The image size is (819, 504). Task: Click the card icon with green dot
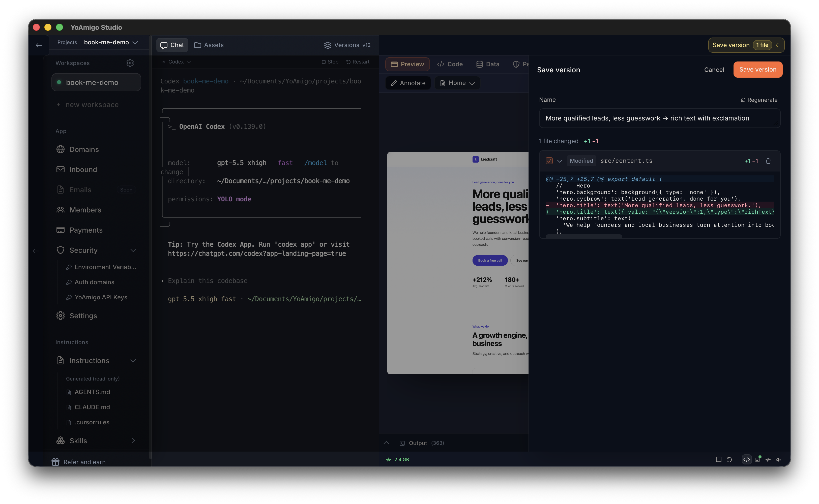(x=758, y=459)
